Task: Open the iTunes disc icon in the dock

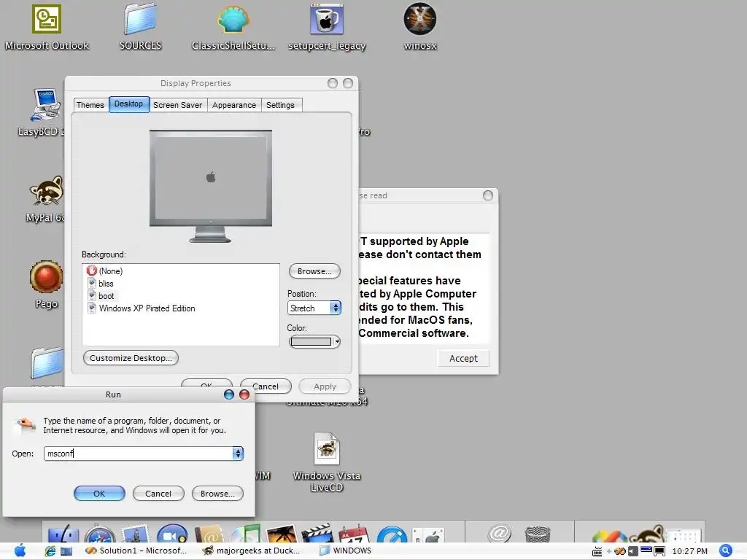Action: point(245,534)
